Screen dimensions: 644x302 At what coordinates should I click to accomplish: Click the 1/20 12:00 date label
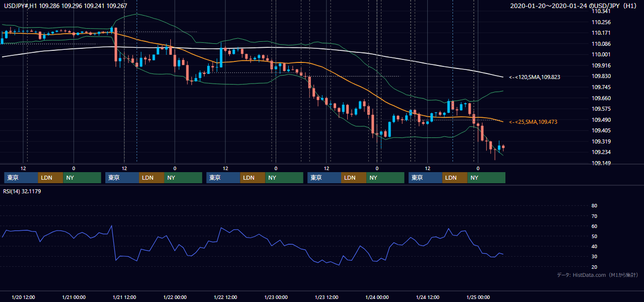pyautogui.click(x=23, y=297)
